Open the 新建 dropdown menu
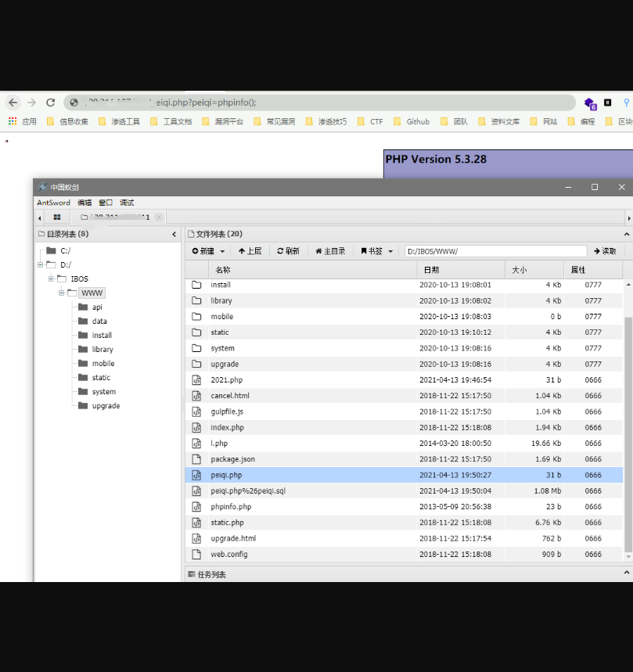The height and width of the screenshot is (672, 633). [209, 251]
